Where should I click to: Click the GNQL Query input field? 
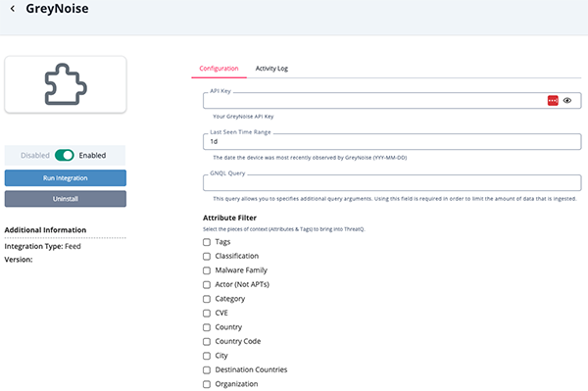[x=392, y=183]
